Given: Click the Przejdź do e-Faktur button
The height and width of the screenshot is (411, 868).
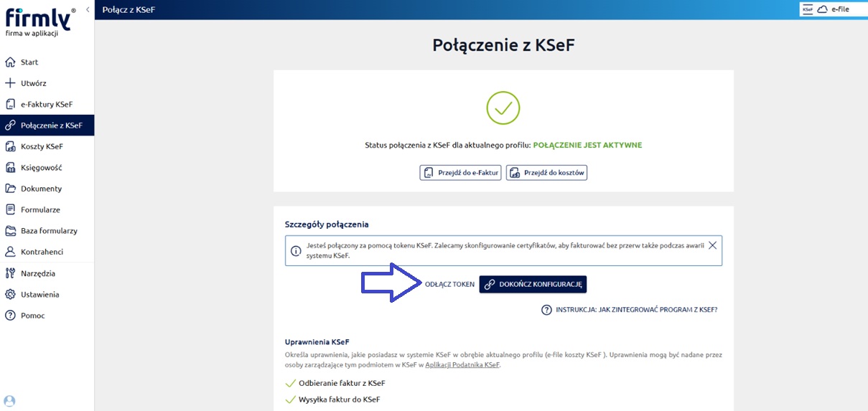Looking at the screenshot, I should pos(460,173).
